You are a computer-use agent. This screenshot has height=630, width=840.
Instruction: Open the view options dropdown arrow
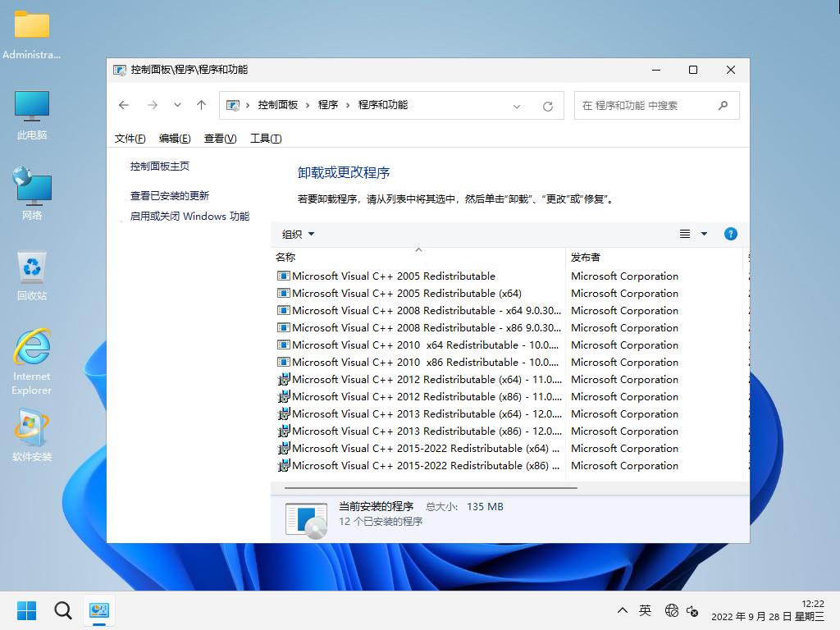pyautogui.click(x=704, y=234)
